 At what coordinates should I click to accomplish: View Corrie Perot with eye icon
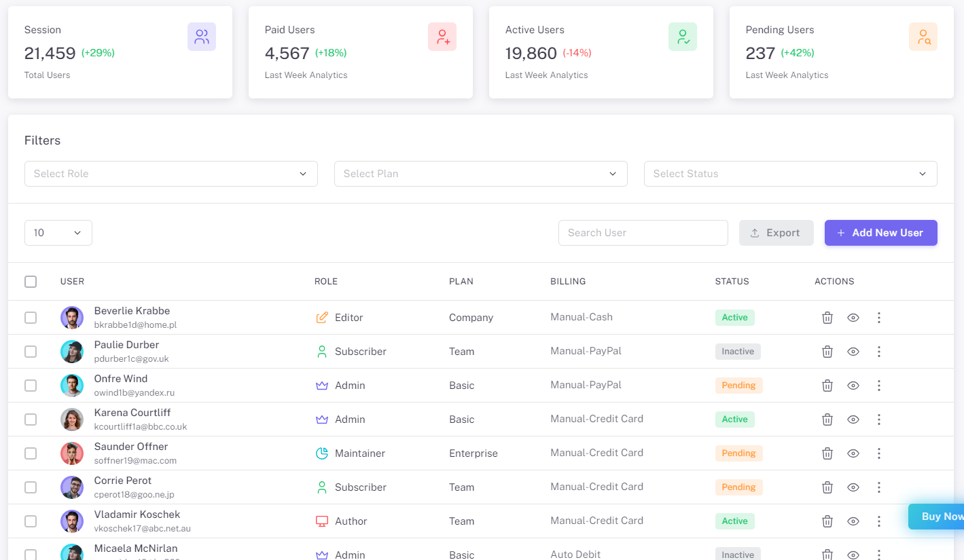point(853,487)
